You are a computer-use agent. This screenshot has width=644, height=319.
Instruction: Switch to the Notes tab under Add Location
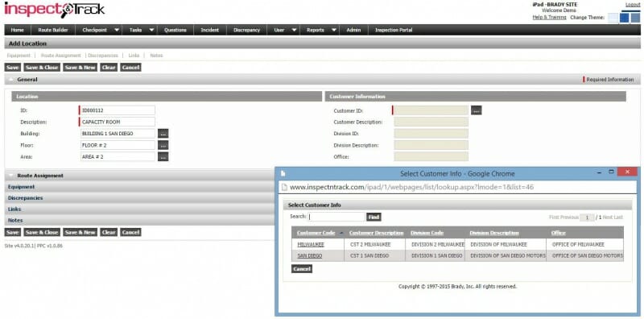(x=156, y=55)
